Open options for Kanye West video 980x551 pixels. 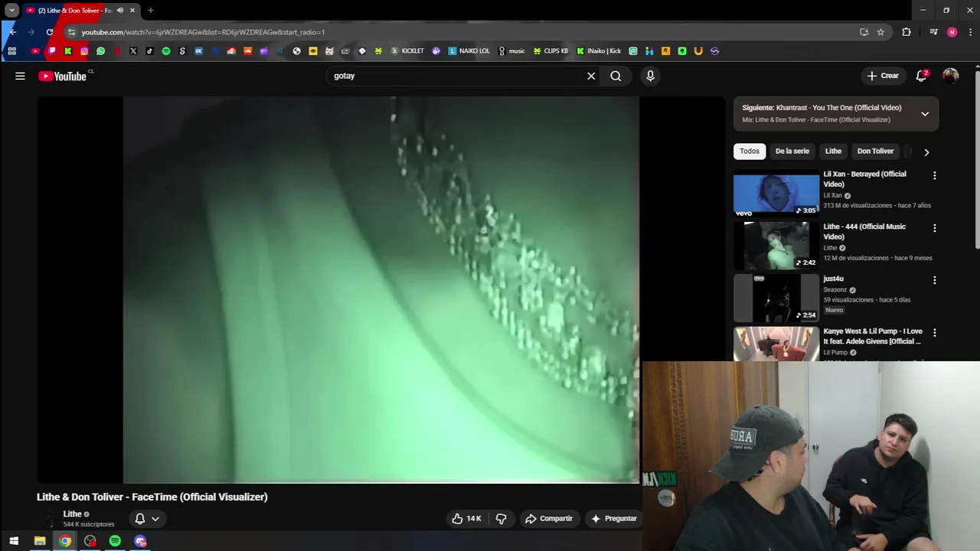coord(934,333)
